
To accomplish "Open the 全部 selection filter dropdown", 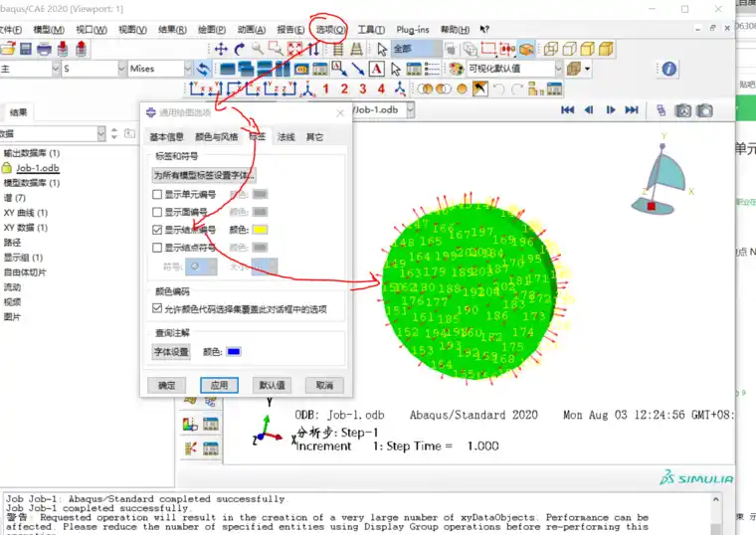I will pos(437,49).
